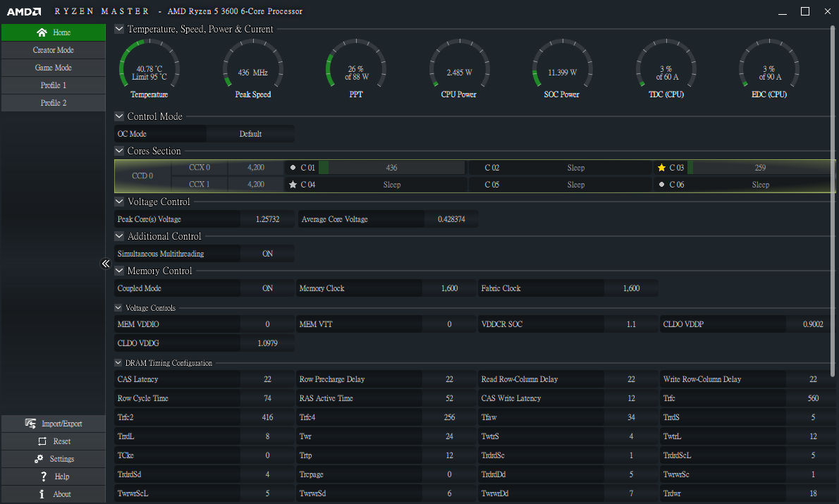Click the Import/Export button
Viewport: 839px width, 504px height.
tap(54, 424)
